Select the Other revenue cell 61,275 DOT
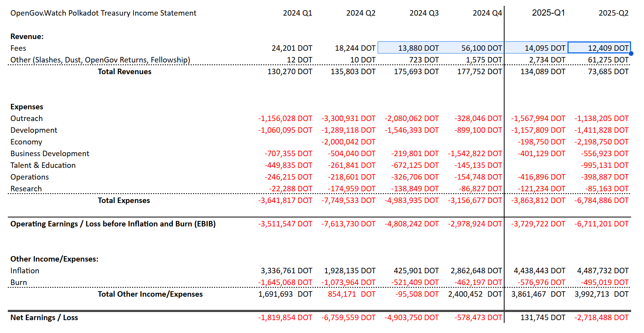The height and width of the screenshot is (333, 644). click(x=608, y=60)
